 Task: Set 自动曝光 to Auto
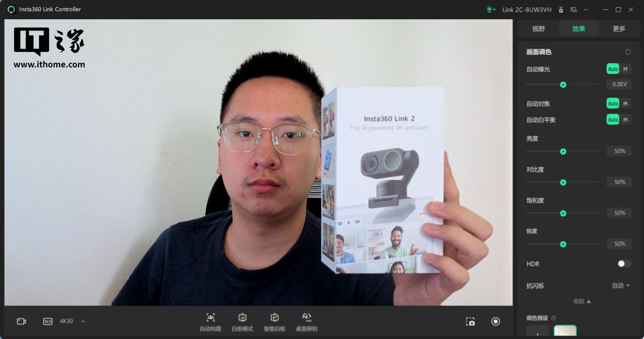pyautogui.click(x=613, y=69)
